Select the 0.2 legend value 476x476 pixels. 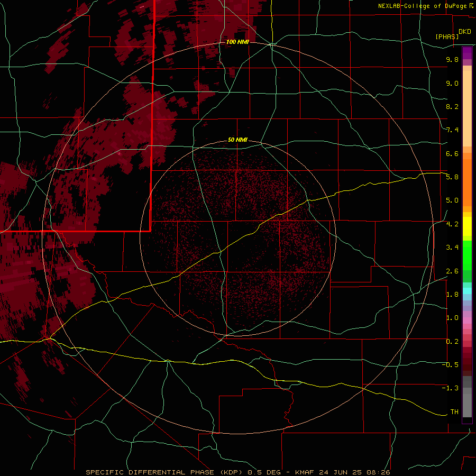coord(452,342)
